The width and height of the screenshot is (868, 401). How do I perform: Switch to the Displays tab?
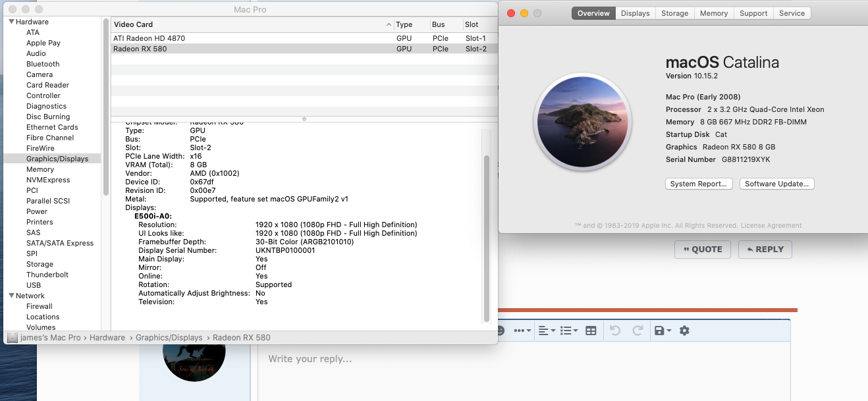635,13
